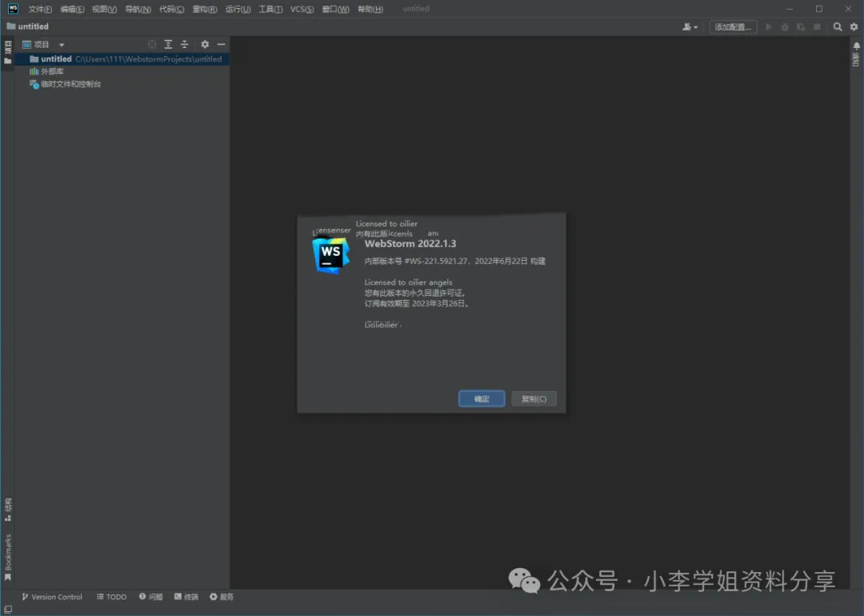Click 确定 in the About dialog

click(x=482, y=399)
